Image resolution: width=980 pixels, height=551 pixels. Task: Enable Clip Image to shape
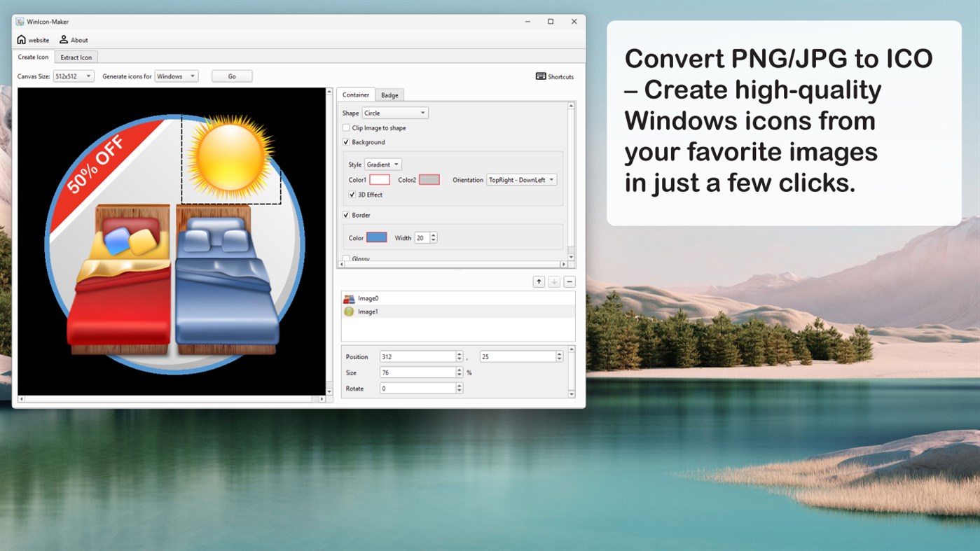[x=346, y=127]
